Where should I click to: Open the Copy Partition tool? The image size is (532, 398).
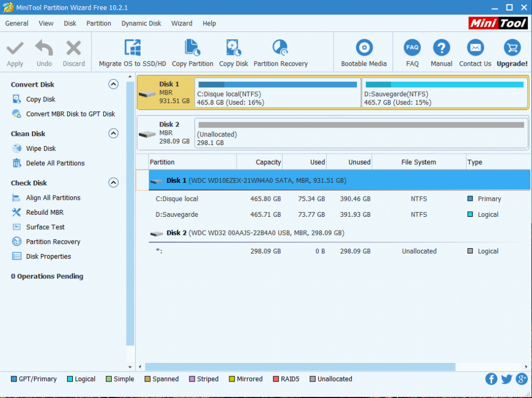[x=193, y=48]
